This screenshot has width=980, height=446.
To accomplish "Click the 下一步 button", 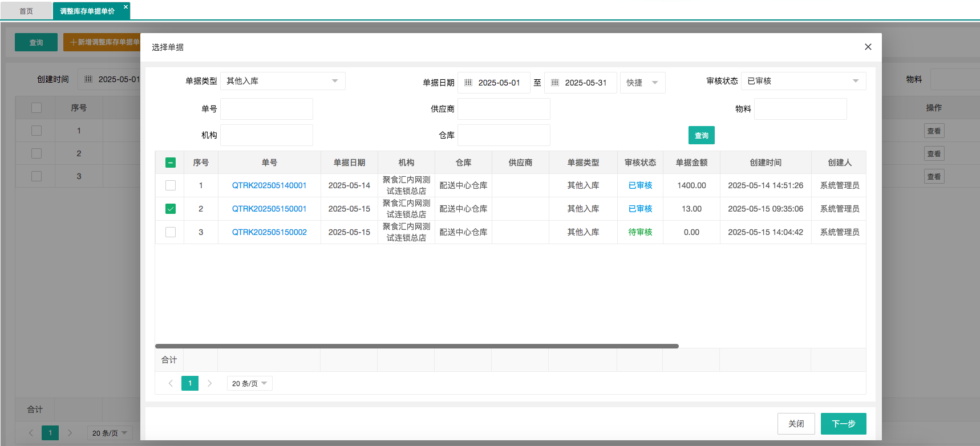I will [843, 424].
